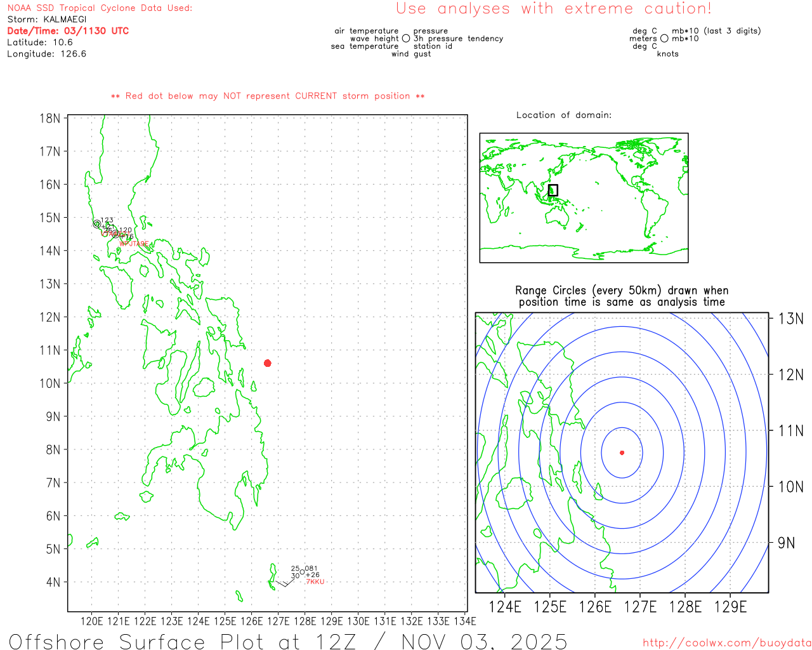Image resolution: width=812 pixels, height=650 pixels.
Task: Click the legend circle beside 'meters'
Action: pyautogui.click(x=664, y=39)
